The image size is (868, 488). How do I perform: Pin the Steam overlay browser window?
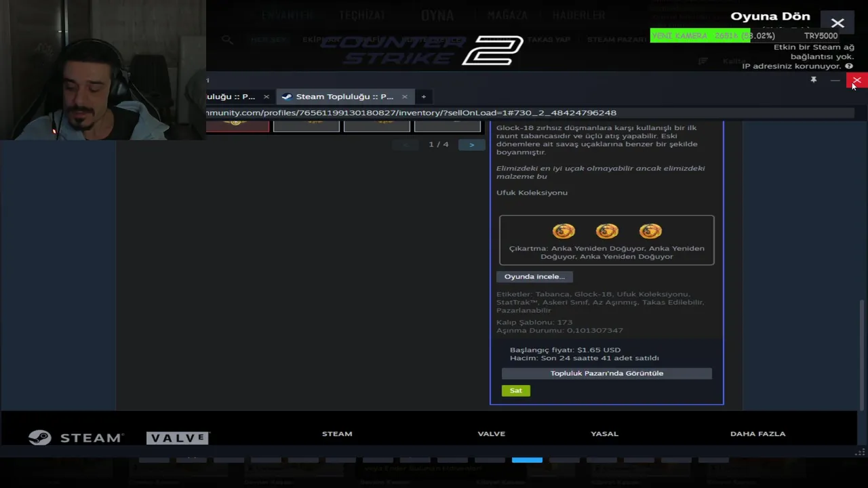pyautogui.click(x=813, y=80)
